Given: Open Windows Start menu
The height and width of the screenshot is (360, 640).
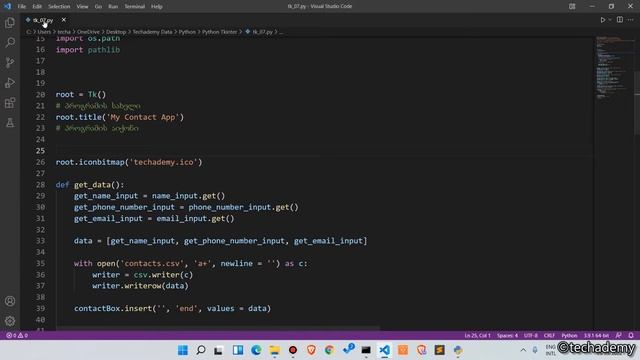Looking at the screenshot, I should pos(182,350).
